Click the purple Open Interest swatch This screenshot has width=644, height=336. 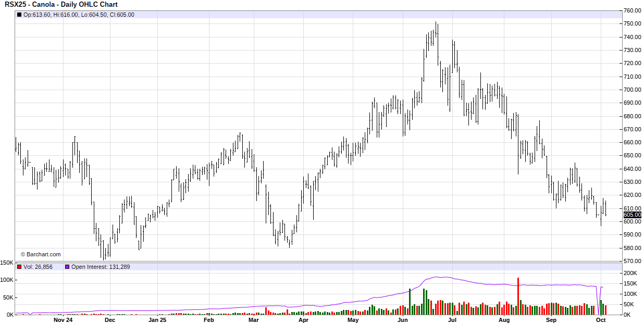67,267
